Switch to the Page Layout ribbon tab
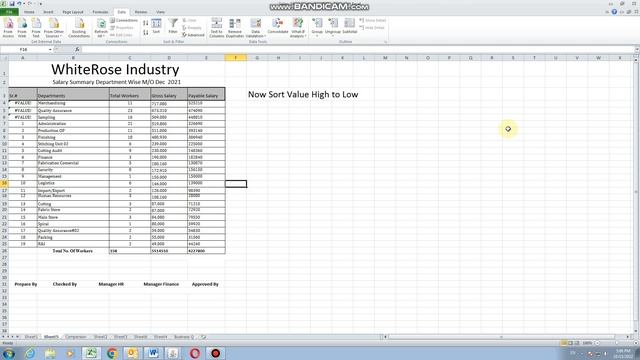The height and width of the screenshot is (360, 640). 73,12
